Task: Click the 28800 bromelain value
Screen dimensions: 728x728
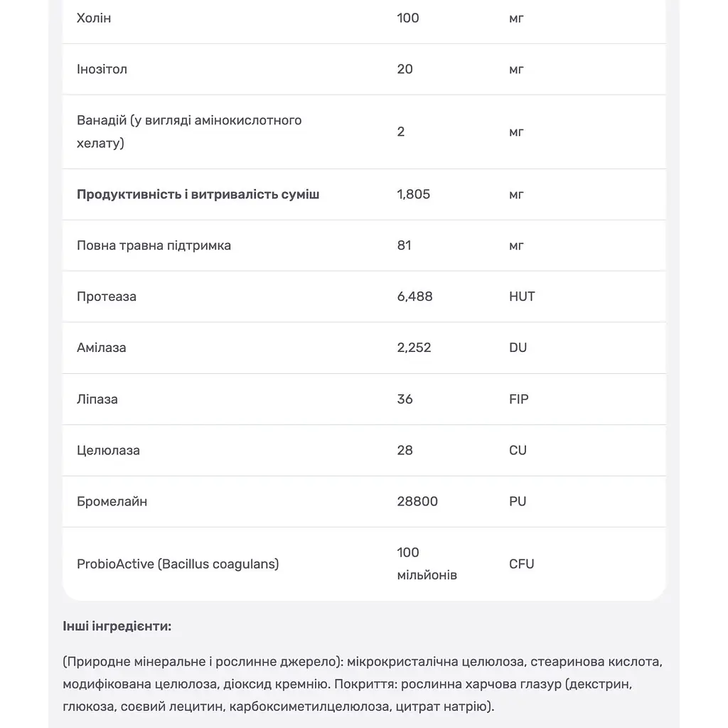Action: click(x=417, y=501)
